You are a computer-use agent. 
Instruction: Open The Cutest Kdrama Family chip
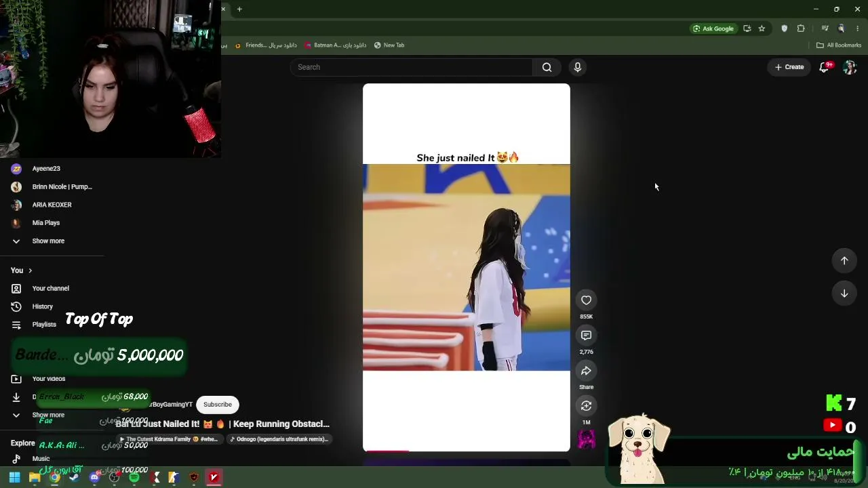click(170, 439)
